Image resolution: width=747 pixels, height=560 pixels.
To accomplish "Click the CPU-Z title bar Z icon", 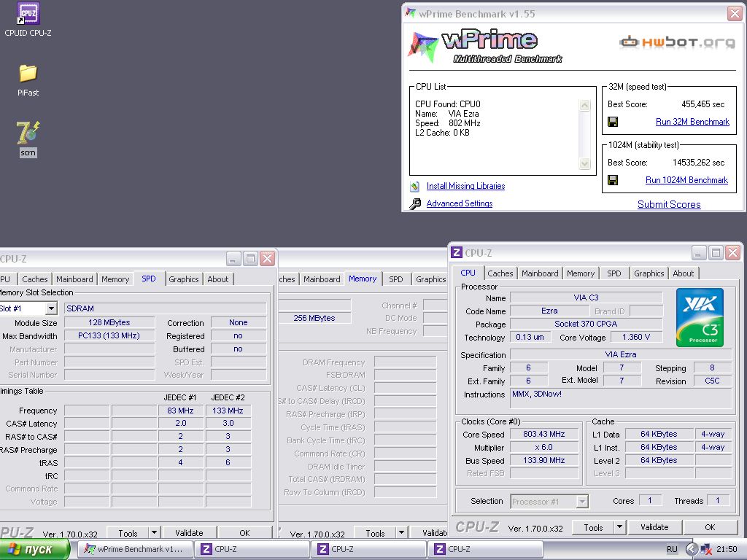I will (x=457, y=252).
